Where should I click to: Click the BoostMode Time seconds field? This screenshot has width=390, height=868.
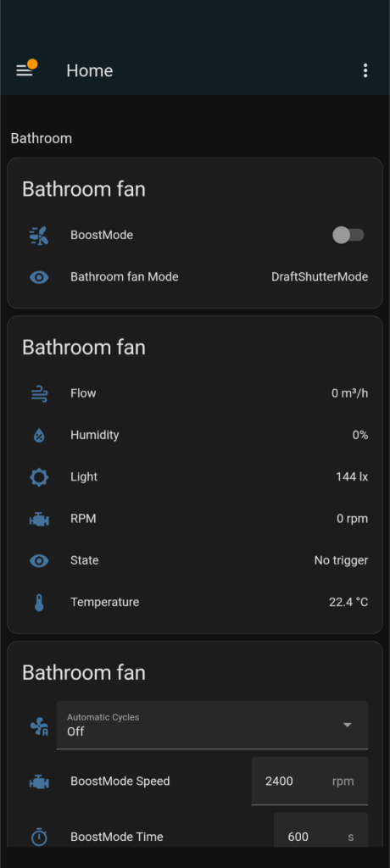pos(320,830)
